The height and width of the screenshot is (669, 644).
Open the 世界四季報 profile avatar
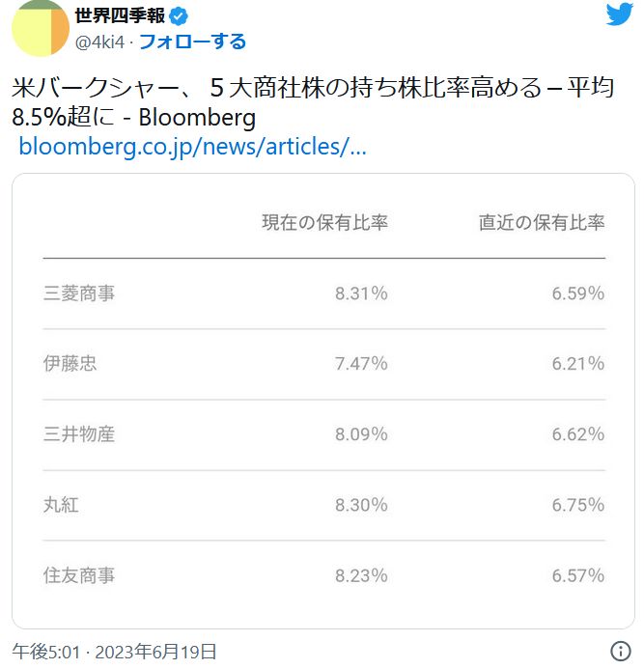41,29
